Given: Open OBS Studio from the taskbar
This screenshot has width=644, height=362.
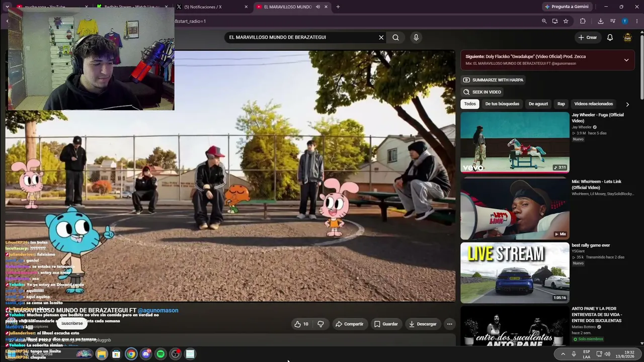Looking at the screenshot, I should coord(175,354).
